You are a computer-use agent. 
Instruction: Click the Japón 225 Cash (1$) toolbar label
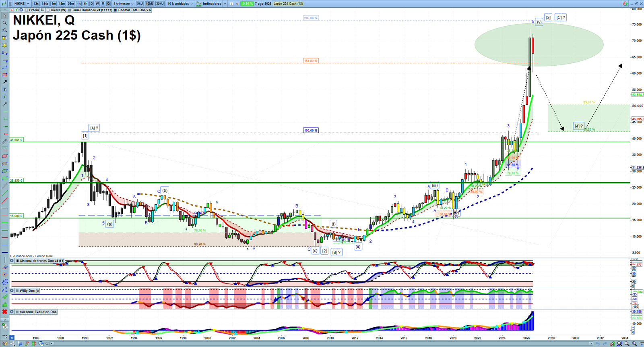pyautogui.click(x=288, y=4)
